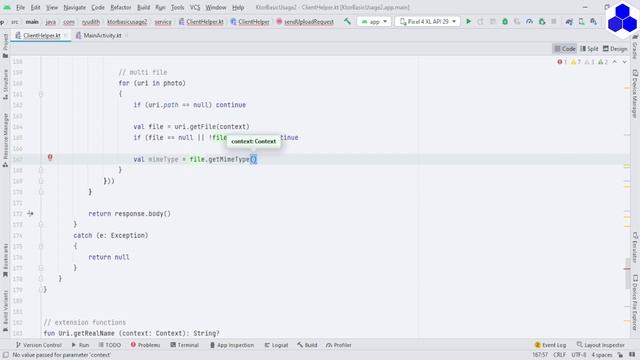Open the SDK Manager toolbar icon
This screenshot has width=640, height=360.
[593, 21]
